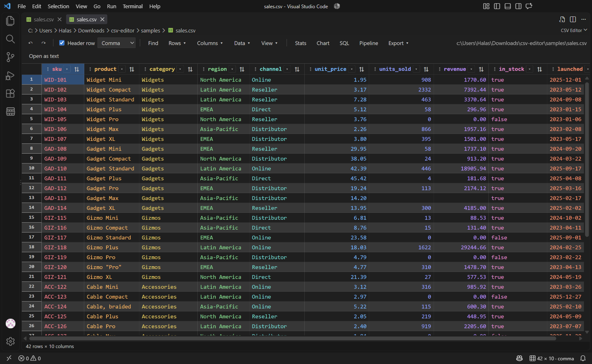Open the File menu
The image size is (592, 364).
pyautogui.click(x=22, y=6)
